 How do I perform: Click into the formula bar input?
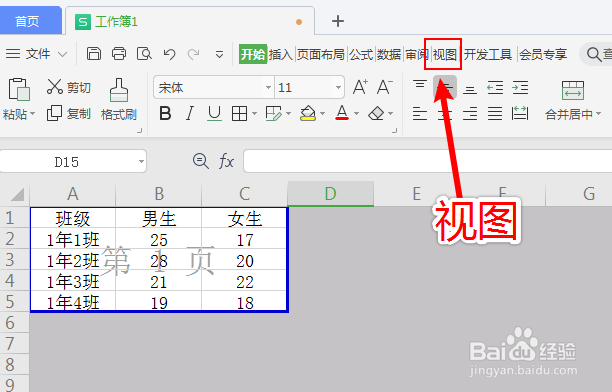click(427, 161)
